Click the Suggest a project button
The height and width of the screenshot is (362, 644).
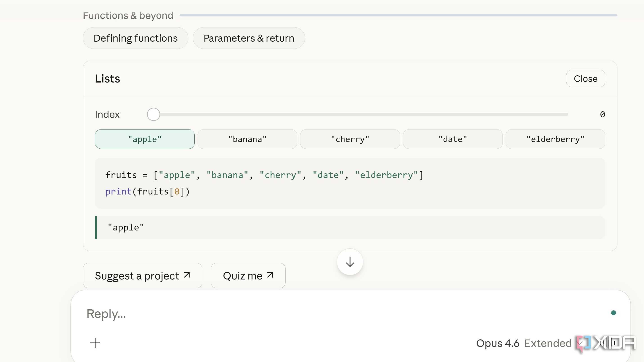click(142, 276)
